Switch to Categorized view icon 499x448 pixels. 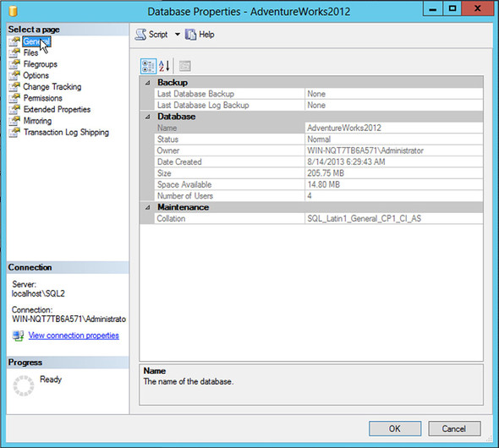click(x=148, y=66)
